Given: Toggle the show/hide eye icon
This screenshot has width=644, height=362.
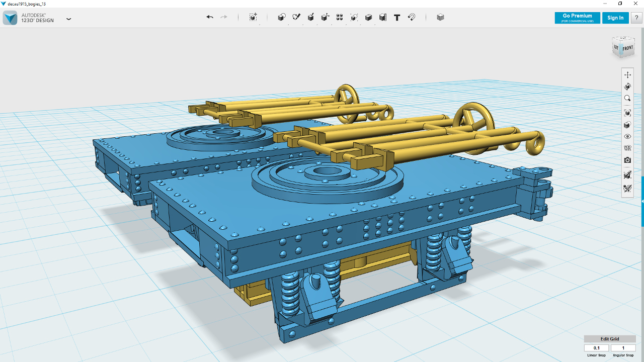Looking at the screenshot, I should (x=627, y=136).
